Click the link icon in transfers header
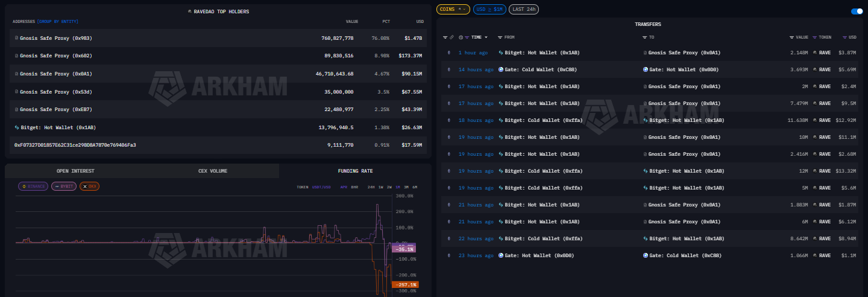This screenshot has height=297, width=868. [451, 37]
